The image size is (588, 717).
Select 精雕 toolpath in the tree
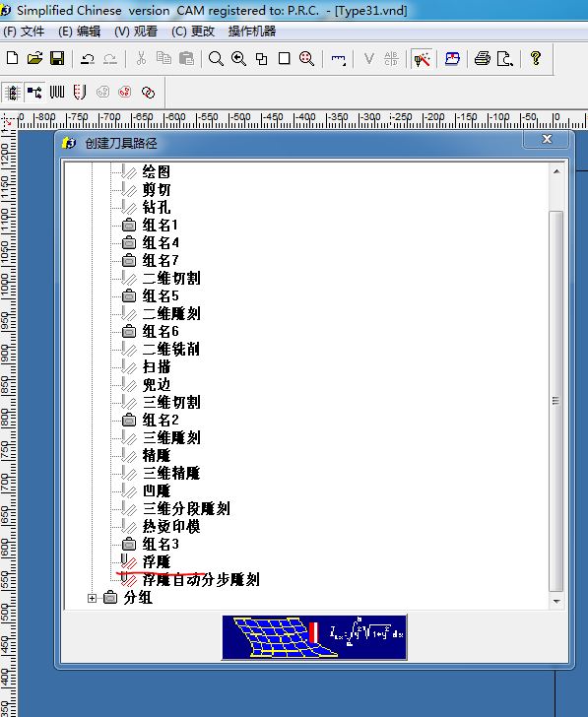pos(157,455)
